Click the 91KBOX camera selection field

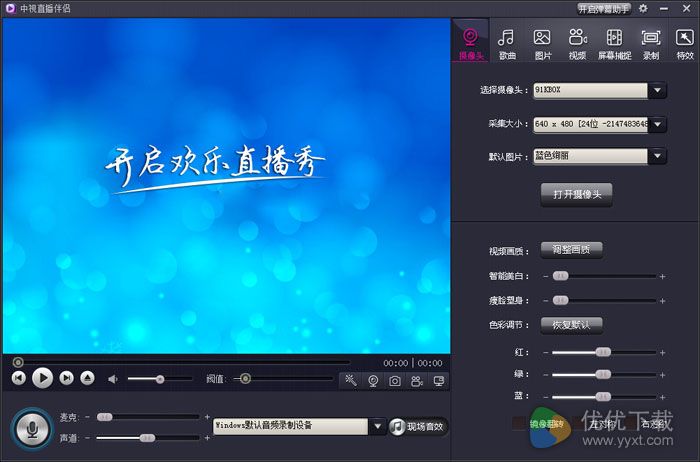(590, 90)
